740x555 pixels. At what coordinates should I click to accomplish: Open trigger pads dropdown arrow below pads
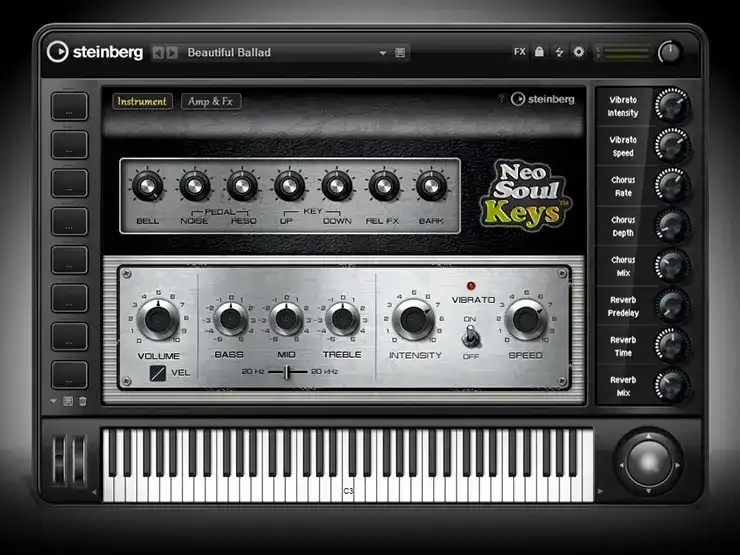[53, 401]
